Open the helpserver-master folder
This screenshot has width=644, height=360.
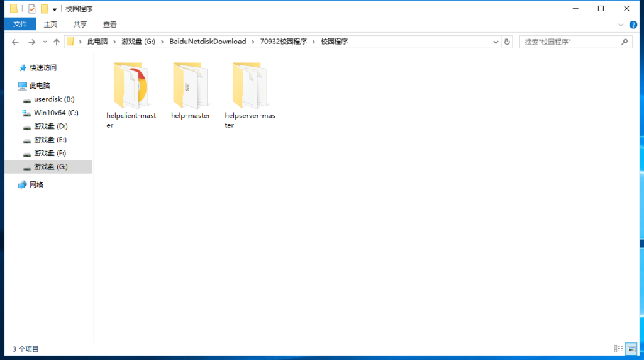250,96
